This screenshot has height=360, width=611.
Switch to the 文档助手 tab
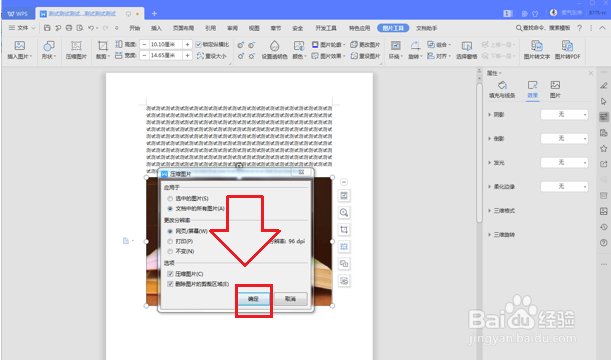tap(426, 28)
